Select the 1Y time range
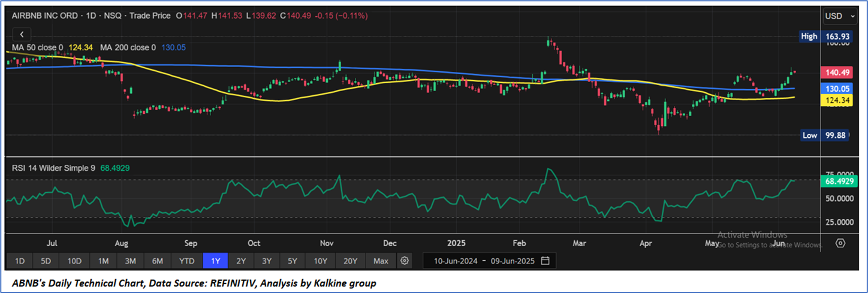 [215, 261]
